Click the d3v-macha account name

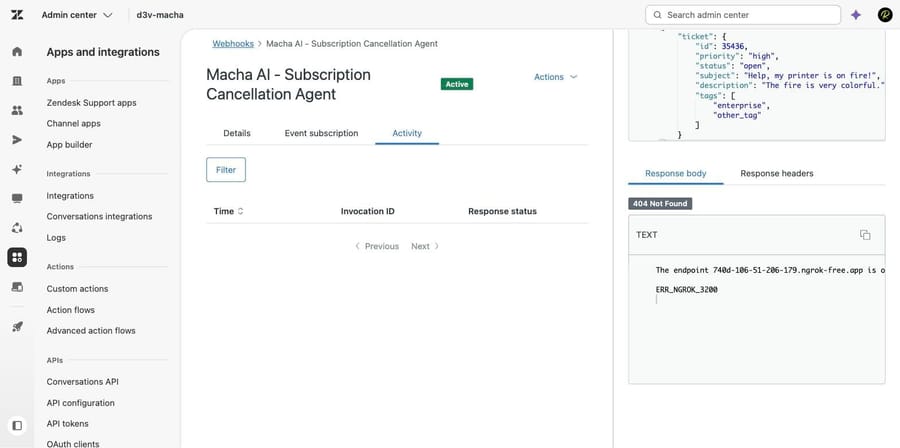tap(160, 15)
